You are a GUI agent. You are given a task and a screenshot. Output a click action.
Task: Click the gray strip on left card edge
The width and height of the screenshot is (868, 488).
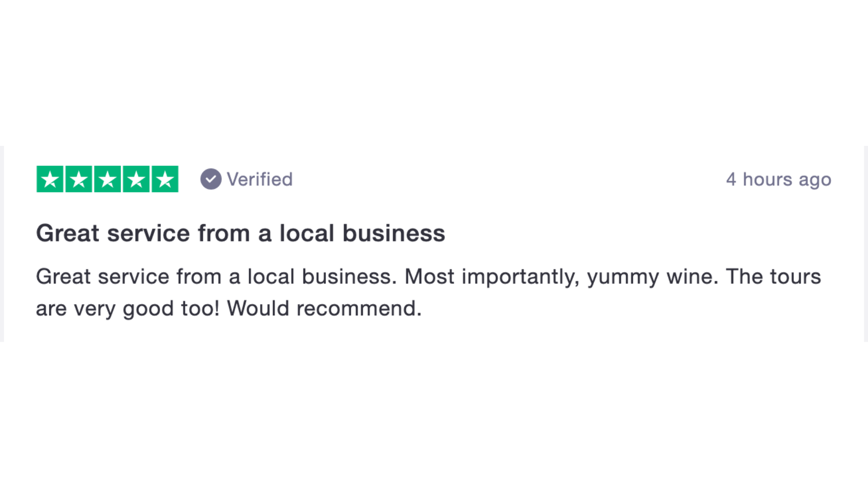[x=2, y=244]
